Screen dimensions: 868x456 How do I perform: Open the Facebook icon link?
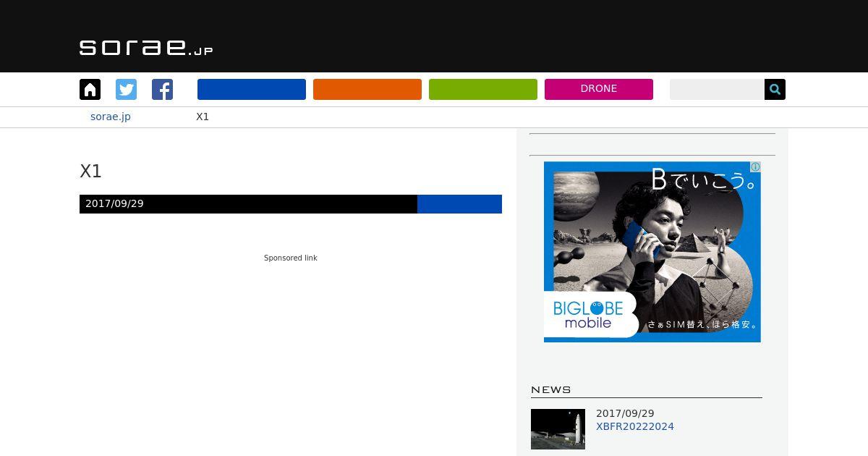[162, 89]
